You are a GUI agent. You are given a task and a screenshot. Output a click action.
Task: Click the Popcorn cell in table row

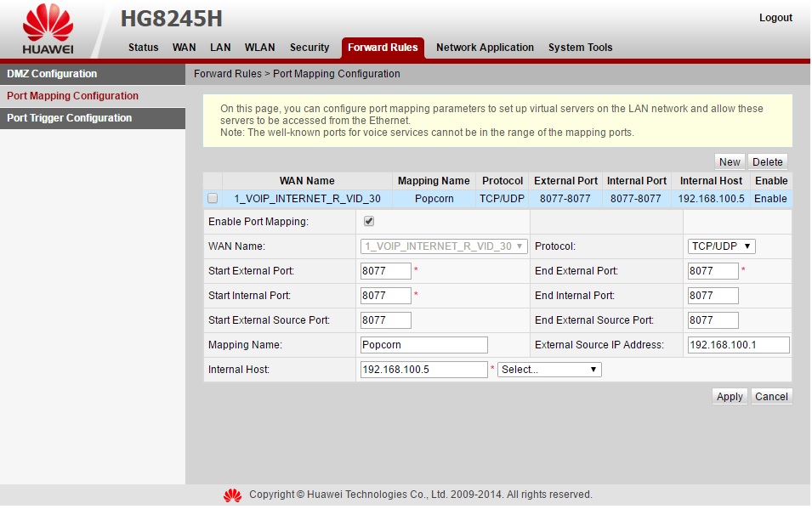click(x=434, y=199)
